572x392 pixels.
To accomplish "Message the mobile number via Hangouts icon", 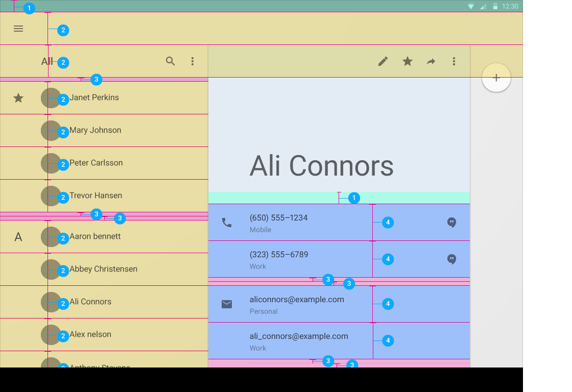I will tap(451, 223).
